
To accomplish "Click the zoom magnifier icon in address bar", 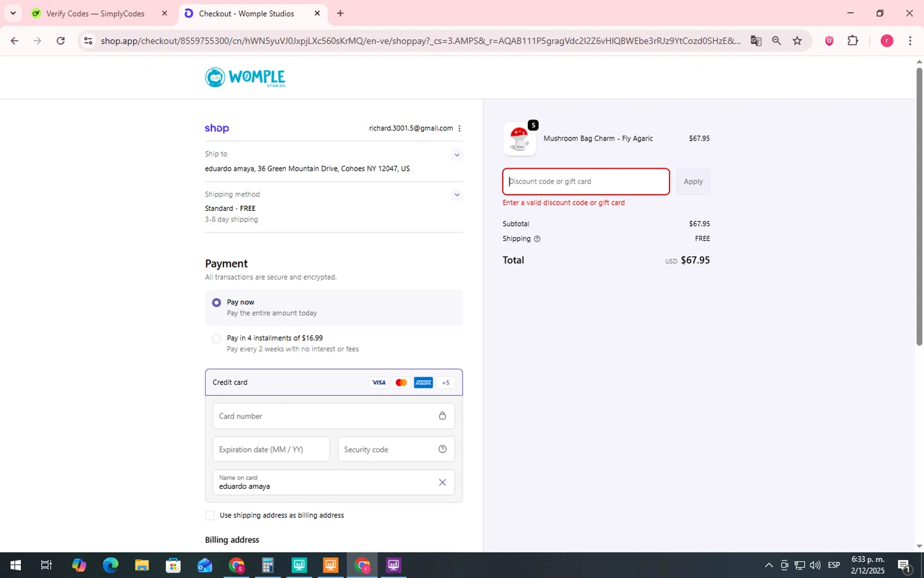I will (776, 41).
